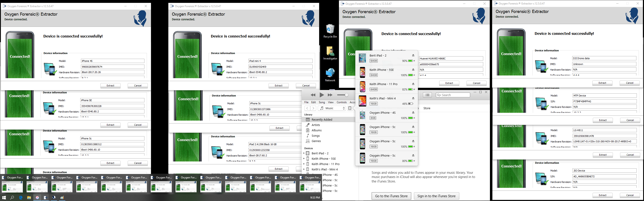Open the iTunes Edit menu
Image resolution: width=644 pixels, height=201 pixels.
click(x=314, y=102)
